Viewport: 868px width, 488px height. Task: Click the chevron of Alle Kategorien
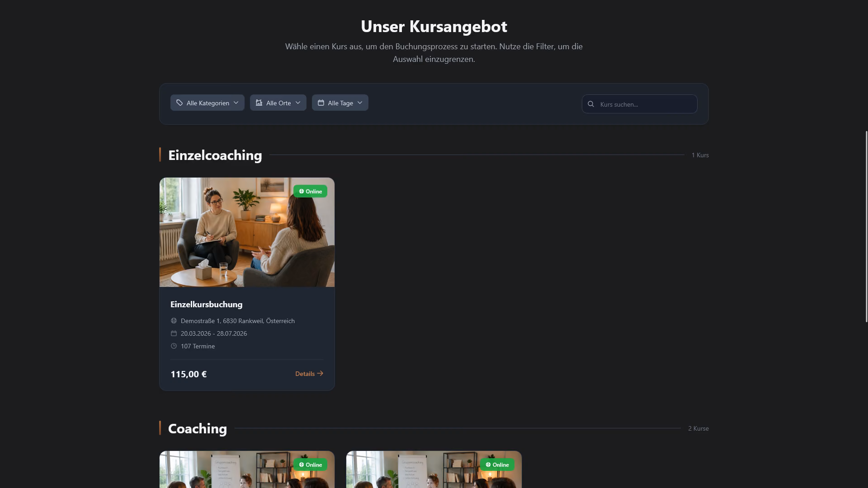[x=236, y=103]
